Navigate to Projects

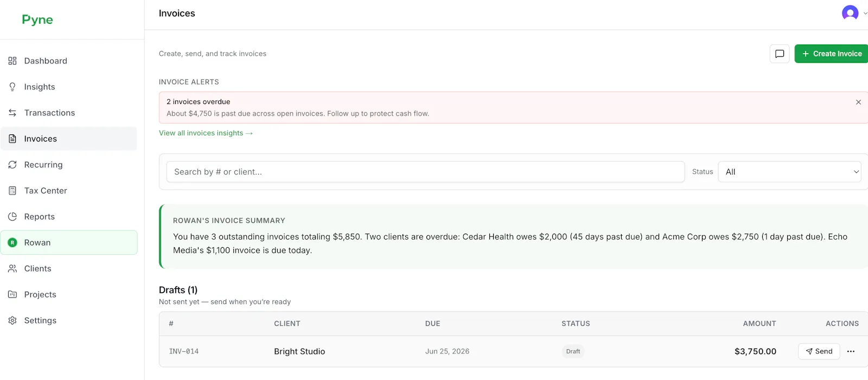[x=69, y=294]
